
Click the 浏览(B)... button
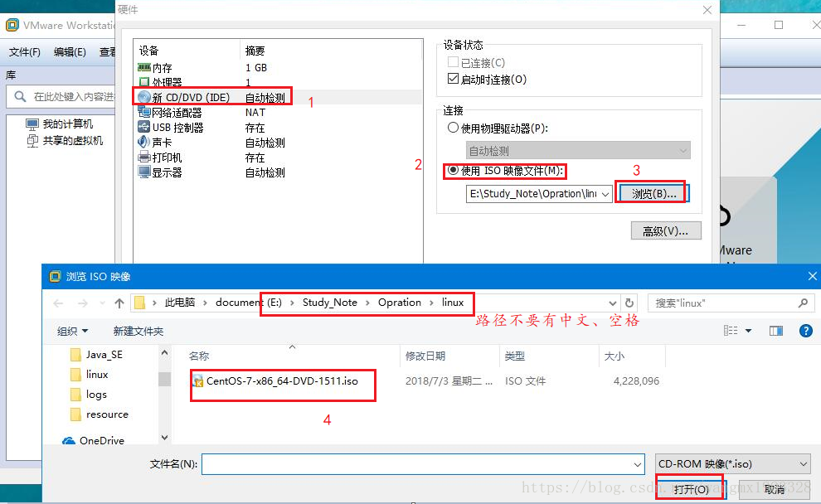pos(653,194)
